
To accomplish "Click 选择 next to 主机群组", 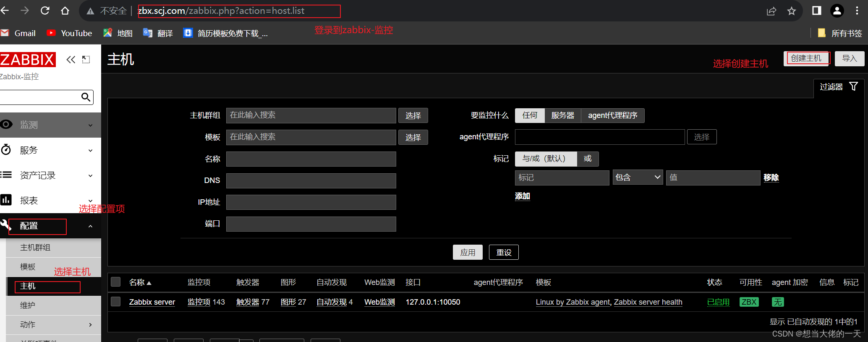I will pyautogui.click(x=413, y=115).
